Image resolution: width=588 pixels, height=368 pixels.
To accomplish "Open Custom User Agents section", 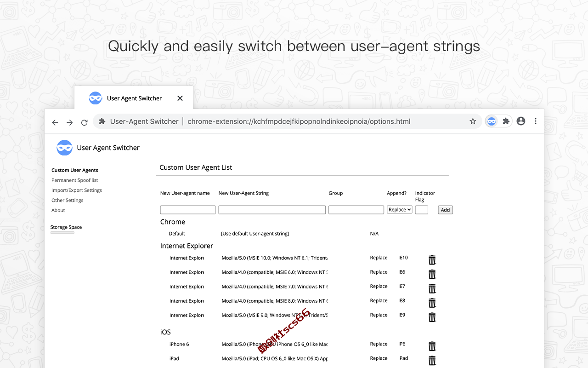I will pos(75,170).
